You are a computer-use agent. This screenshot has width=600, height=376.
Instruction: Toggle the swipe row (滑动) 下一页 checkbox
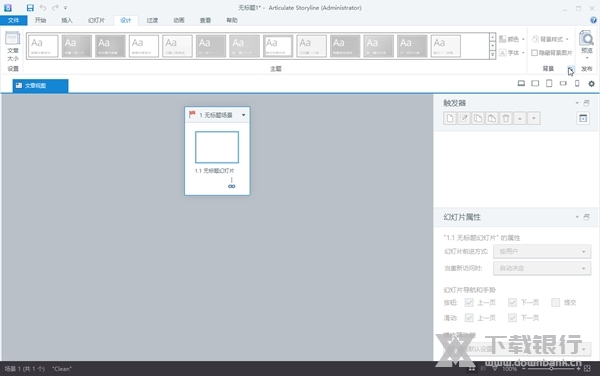[x=512, y=318]
